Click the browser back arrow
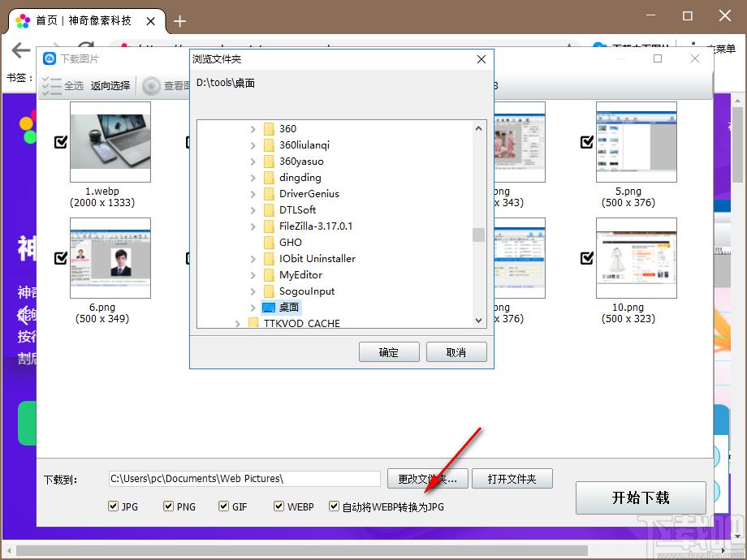The height and width of the screenshot is (560, 747). click(x=20, y=50)
